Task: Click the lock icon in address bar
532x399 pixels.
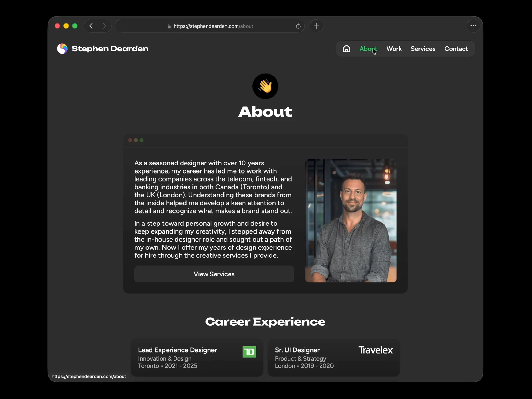Action: (x=169, y=26)
